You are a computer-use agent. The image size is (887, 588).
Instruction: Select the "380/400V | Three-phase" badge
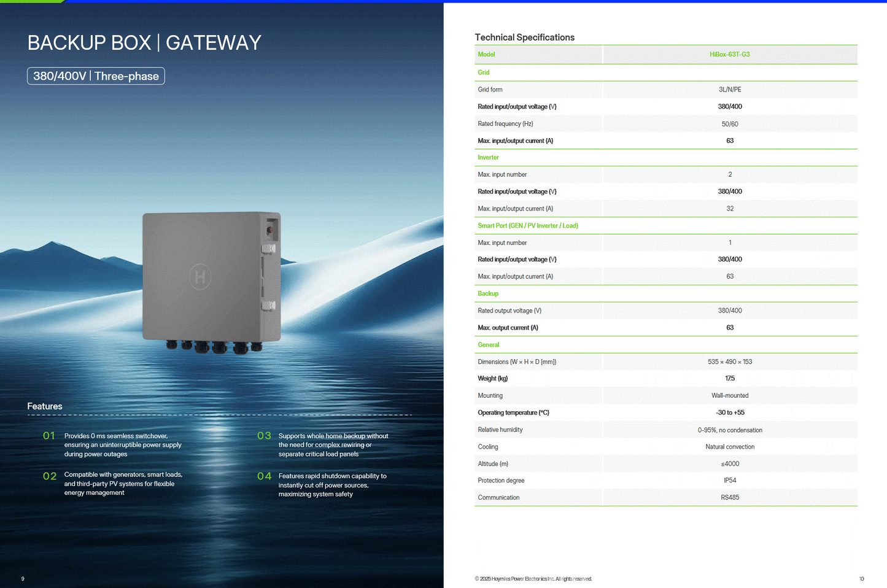96,76
